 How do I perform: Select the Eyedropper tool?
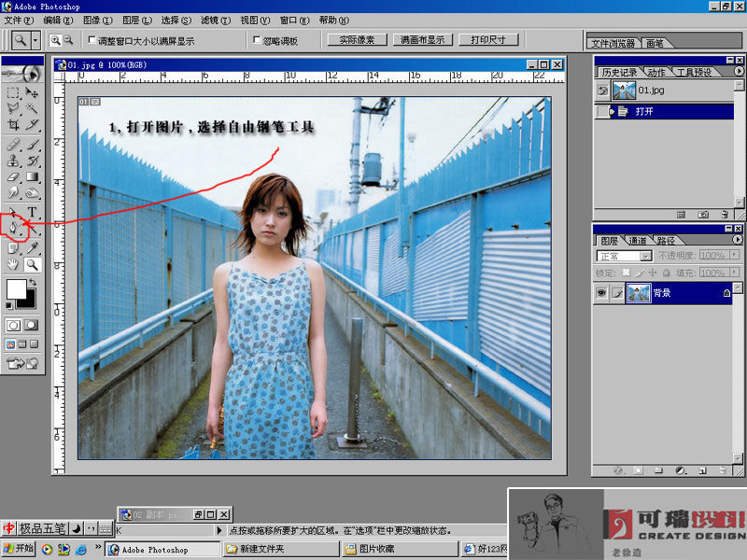[33, 247]
